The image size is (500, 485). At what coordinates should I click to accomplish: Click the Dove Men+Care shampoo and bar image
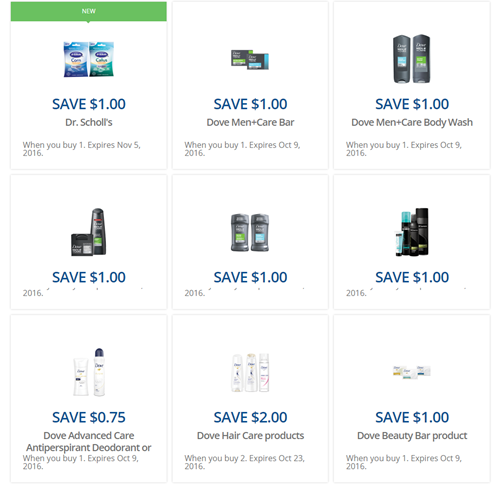[x=89, y=232]
